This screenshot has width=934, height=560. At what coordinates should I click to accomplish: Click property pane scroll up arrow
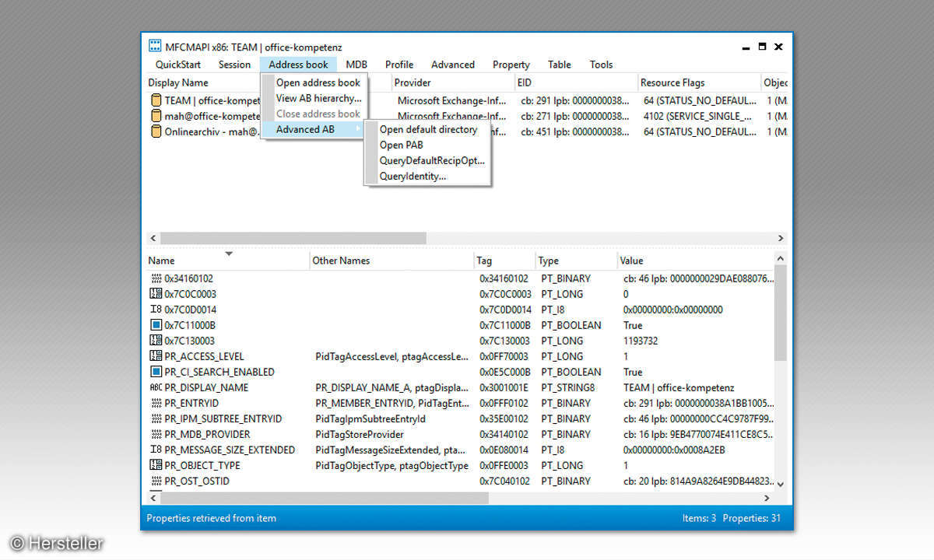coord(781,259)
